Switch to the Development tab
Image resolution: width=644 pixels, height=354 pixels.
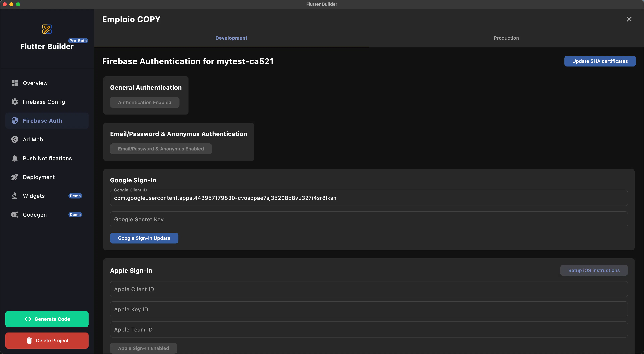click(x=231, y=38)
